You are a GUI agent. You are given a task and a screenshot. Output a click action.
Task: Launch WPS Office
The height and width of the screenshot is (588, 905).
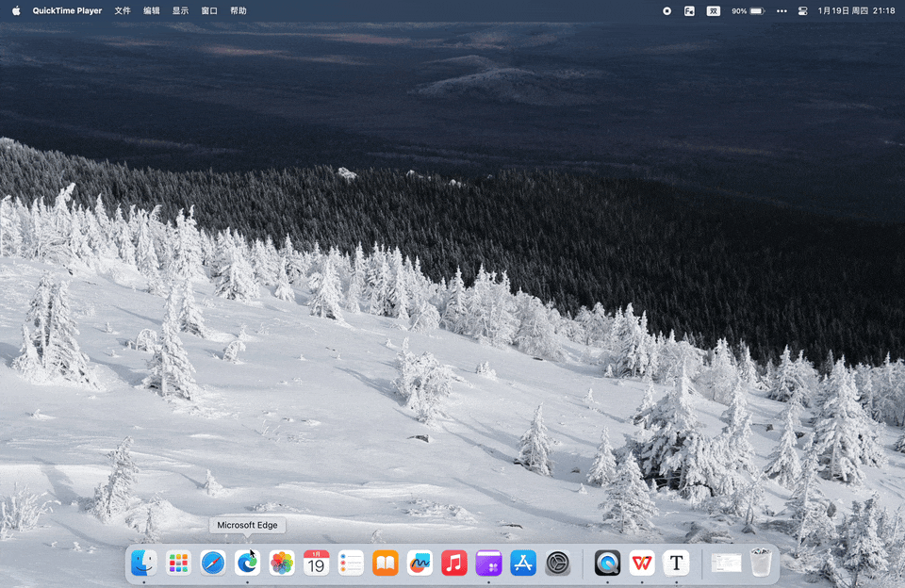(642, 563)
